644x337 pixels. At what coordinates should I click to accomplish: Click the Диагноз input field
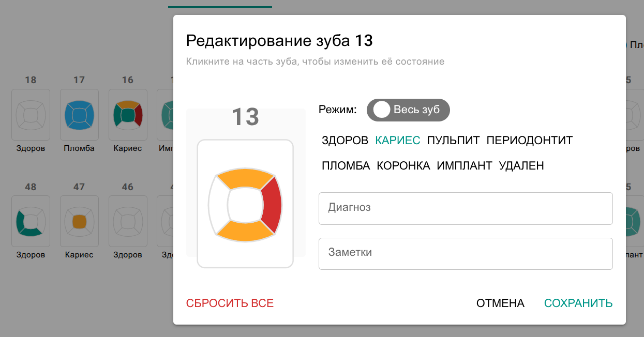tap(466, 208)
